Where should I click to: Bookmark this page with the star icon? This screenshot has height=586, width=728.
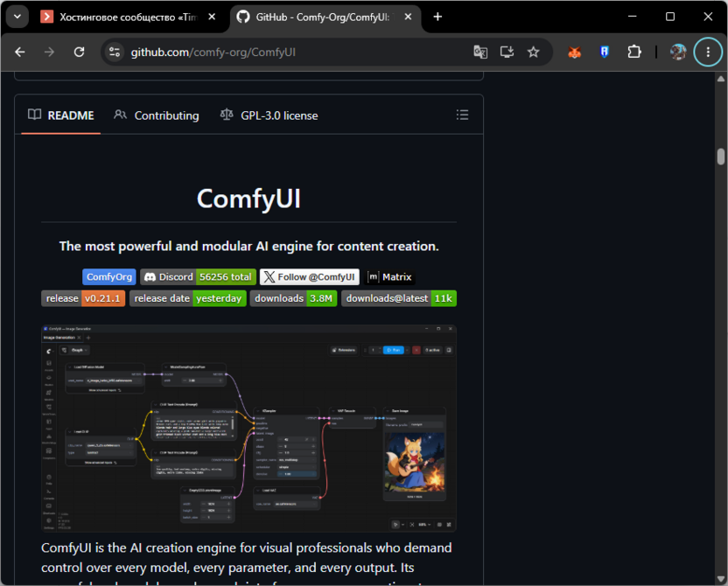(534, 52)
